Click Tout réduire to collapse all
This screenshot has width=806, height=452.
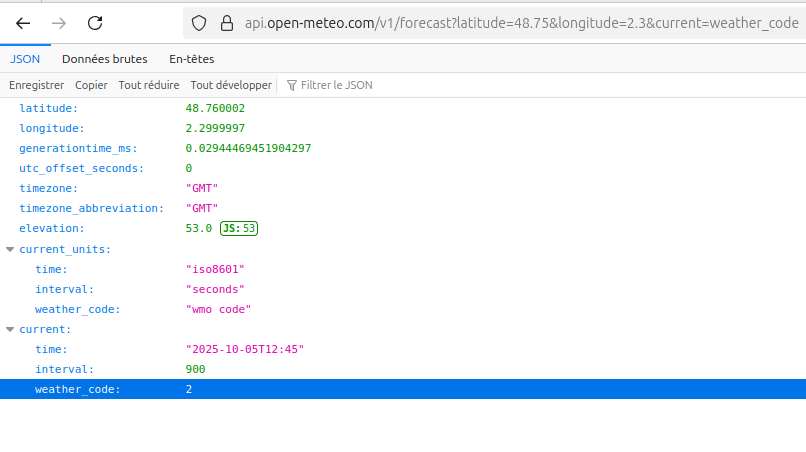pos(149,86)
